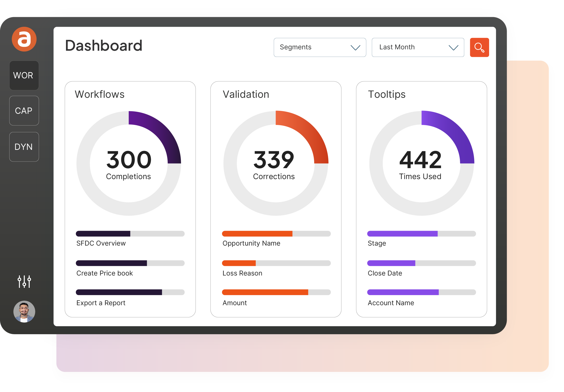Image resolution: width=564 pixels, height=392 pixels.
Task: Click the orange 'a' logo icon
Action: click(24, 39)
